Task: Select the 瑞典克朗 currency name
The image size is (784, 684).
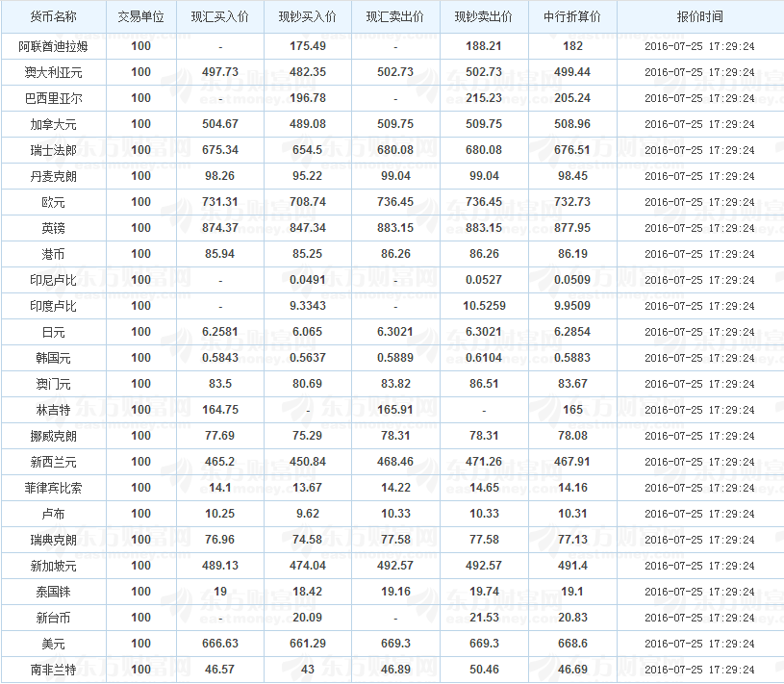Action: point(54,541)
